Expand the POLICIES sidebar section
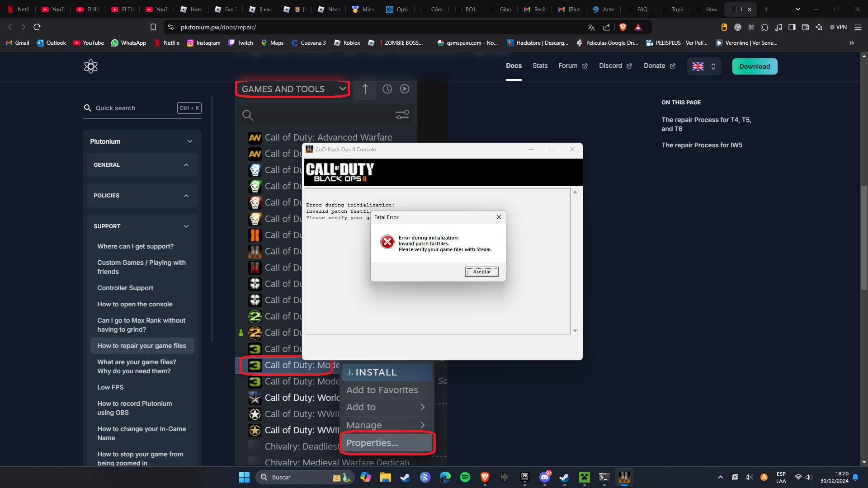The image size is (868, 488). click(x=142, y=196)
